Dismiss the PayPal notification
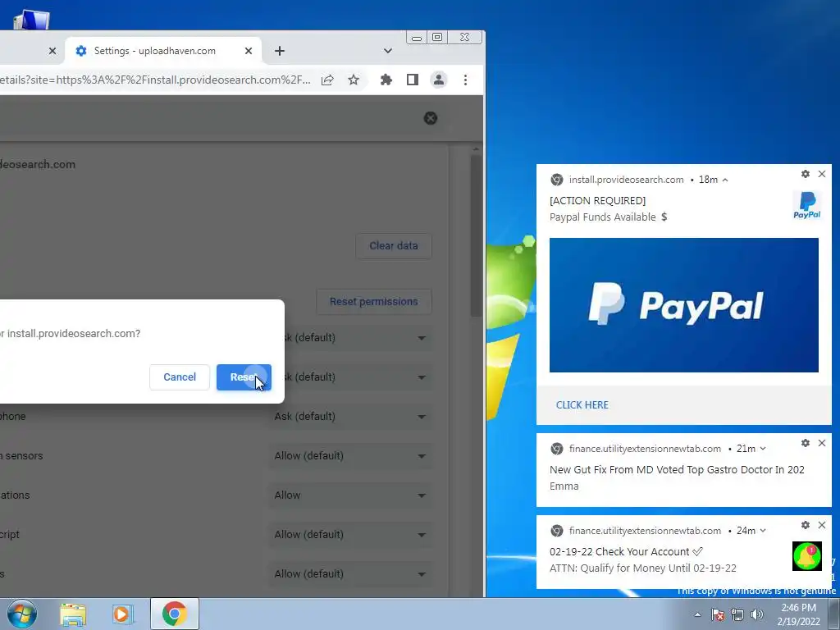This screenshot has width=840, height=630. [x=822, y=174]
